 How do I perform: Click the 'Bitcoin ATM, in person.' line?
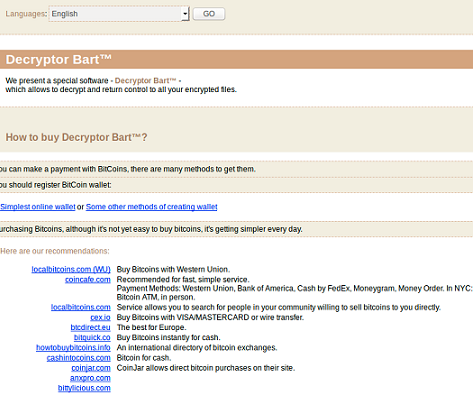point(156,297)
